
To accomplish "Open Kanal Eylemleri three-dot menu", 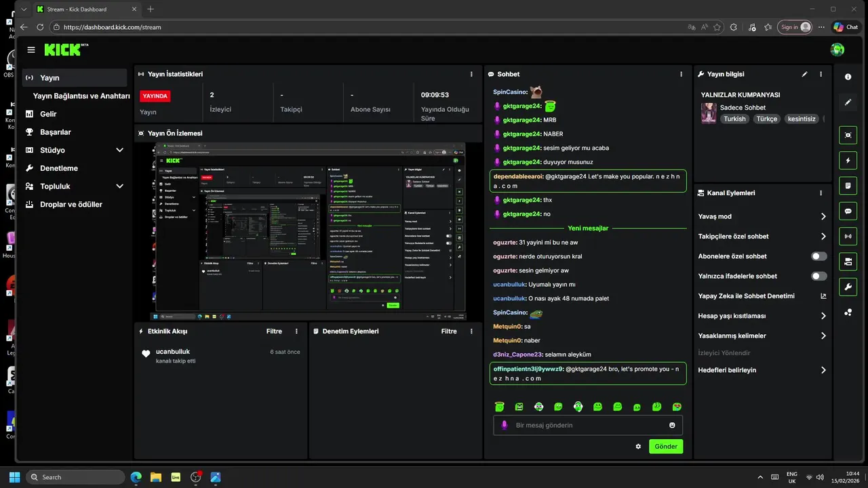I will point(821,193).
